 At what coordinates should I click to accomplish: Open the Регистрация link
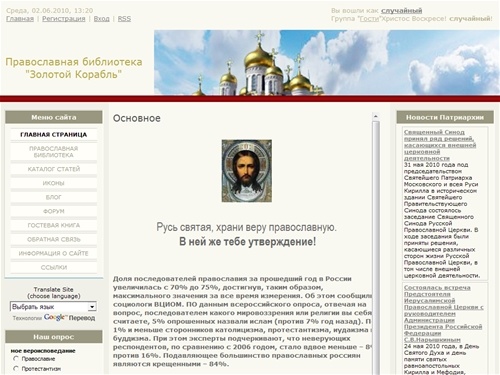click(x=64, y=19)
